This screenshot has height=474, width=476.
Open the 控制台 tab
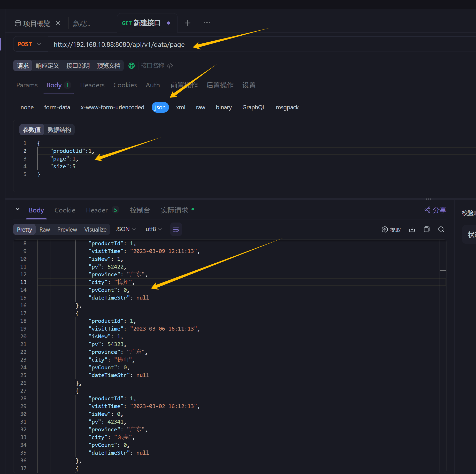pos(140,210)
